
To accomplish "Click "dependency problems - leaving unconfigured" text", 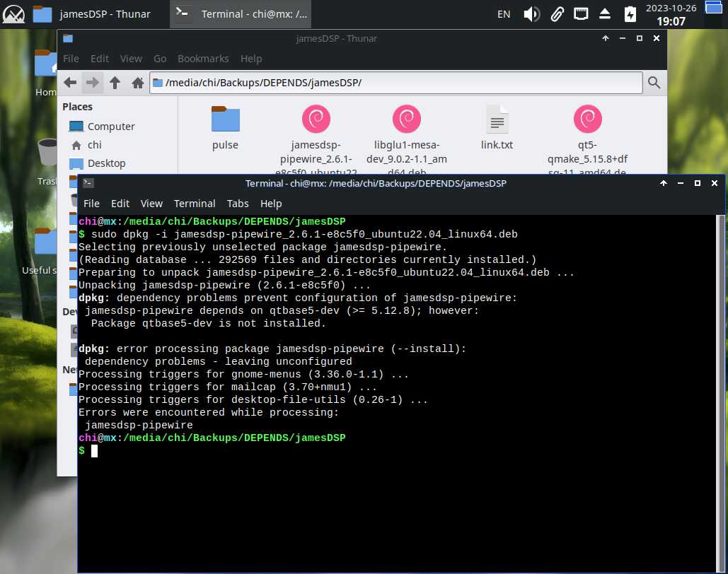I will coord(218,361).
